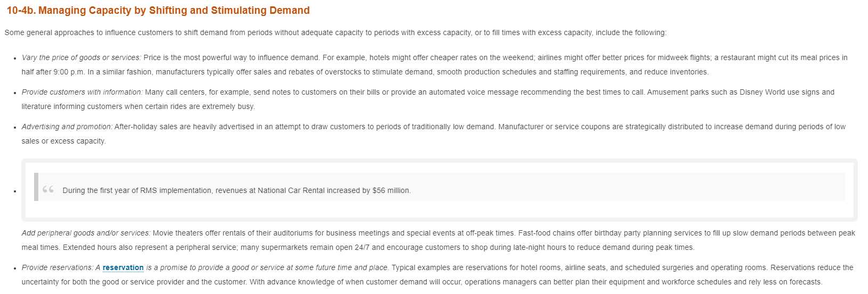The image size is (868, 294).
Task: Click the gray vertical bar of the blockquote
Action: pyautogui.click(x=36, y=187)
